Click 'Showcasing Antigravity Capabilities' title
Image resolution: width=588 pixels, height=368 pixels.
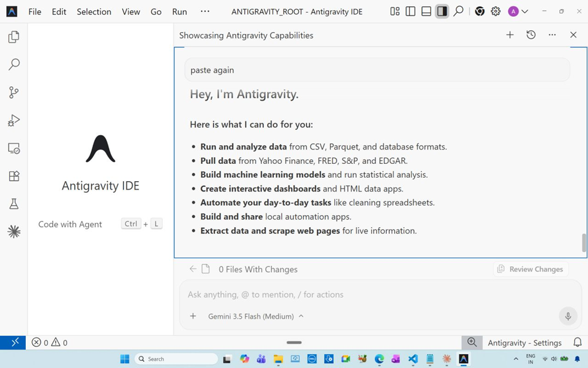click(x=246, y=35)
